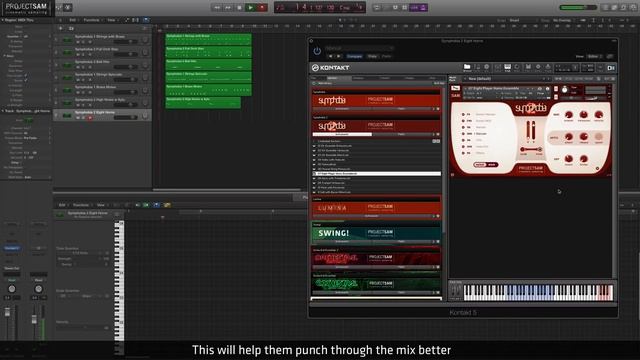The image size is (640, 360).
Task: Adjust the vertical mic faders in instrument center
Action: [x=531, y=131]
